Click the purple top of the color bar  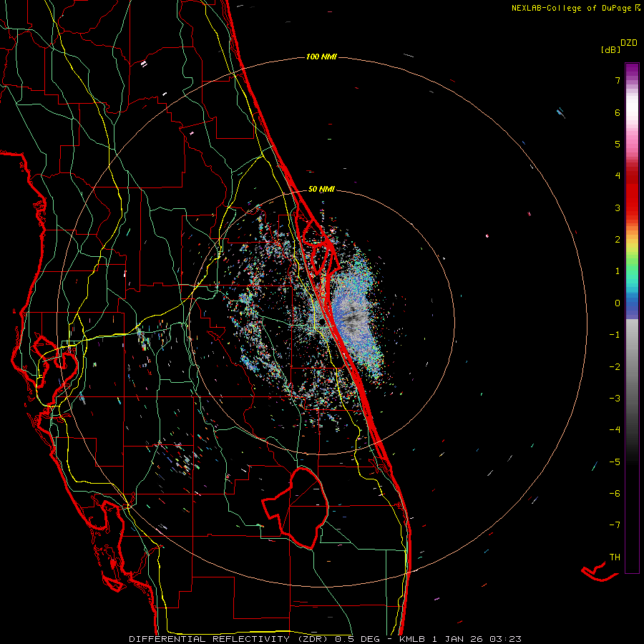[632, 70]
